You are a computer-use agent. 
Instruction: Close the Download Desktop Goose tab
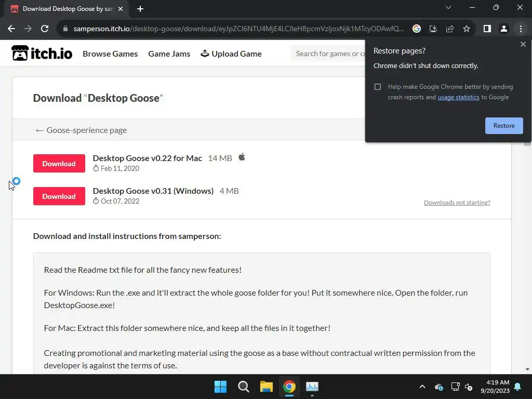121,9
